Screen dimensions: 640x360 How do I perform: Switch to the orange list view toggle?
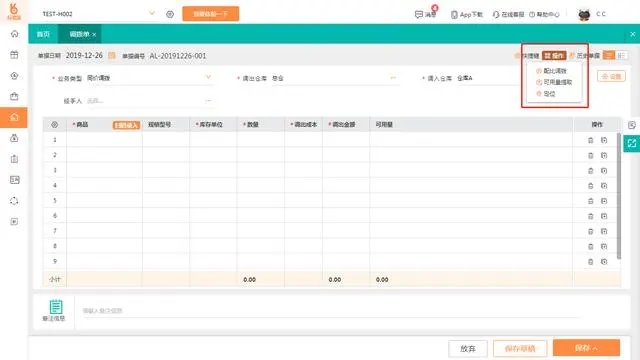pyautogui.click(x=609, y=55)
